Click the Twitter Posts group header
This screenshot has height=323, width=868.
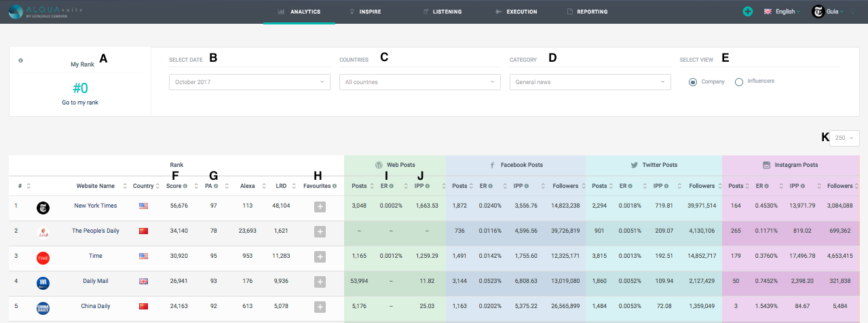(x=654, y=165)
